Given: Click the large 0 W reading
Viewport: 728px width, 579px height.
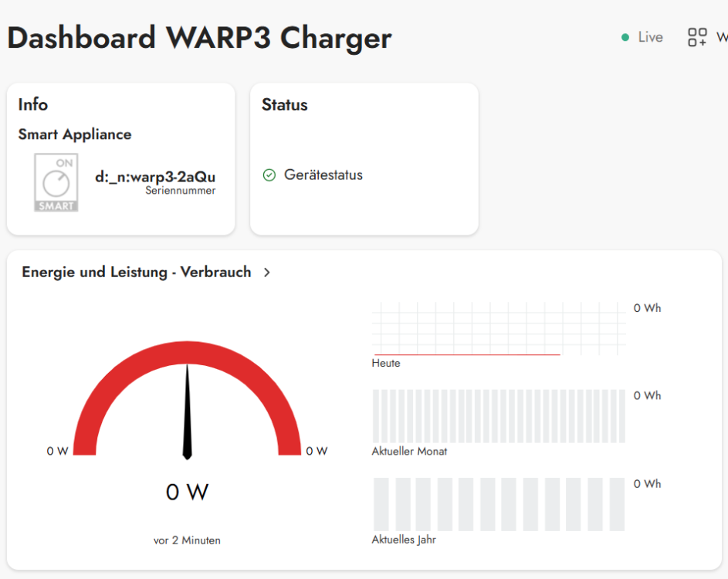Looking at the screenshot, I should (187, 493).
